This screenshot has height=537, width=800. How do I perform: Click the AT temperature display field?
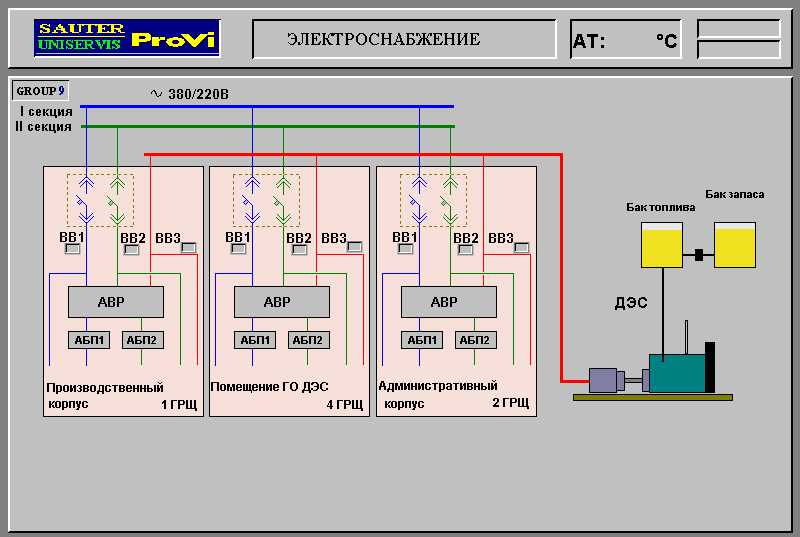tap(626, 39)
